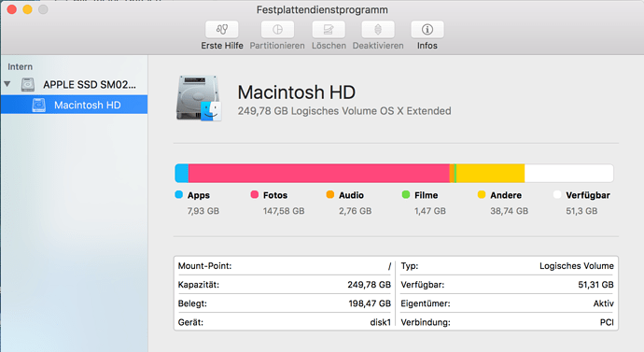
Task: Click the Löschen erase icon
Action: [x=329, y=30]
